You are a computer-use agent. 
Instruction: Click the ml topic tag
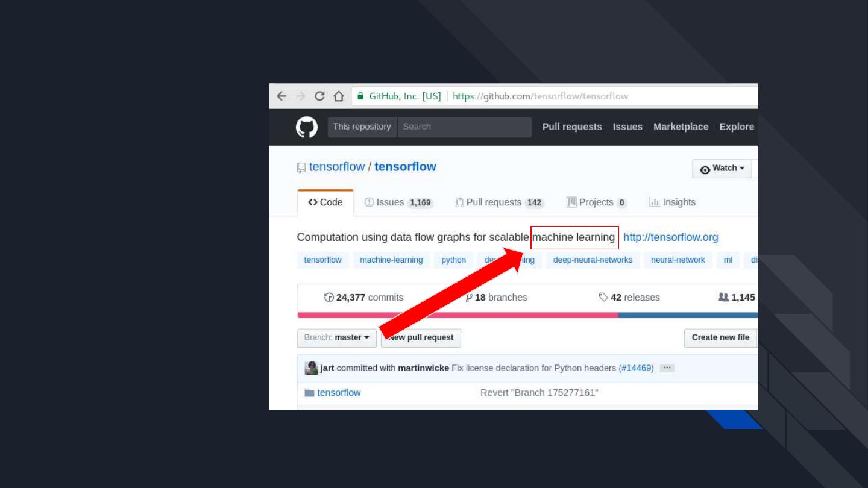(x=728, y=260)
